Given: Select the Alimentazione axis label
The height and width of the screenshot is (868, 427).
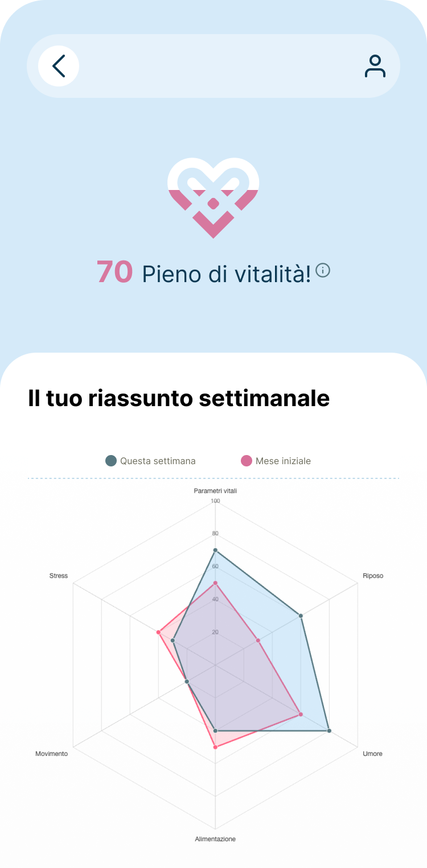Looking at the screenshot, I should (215, 839).
